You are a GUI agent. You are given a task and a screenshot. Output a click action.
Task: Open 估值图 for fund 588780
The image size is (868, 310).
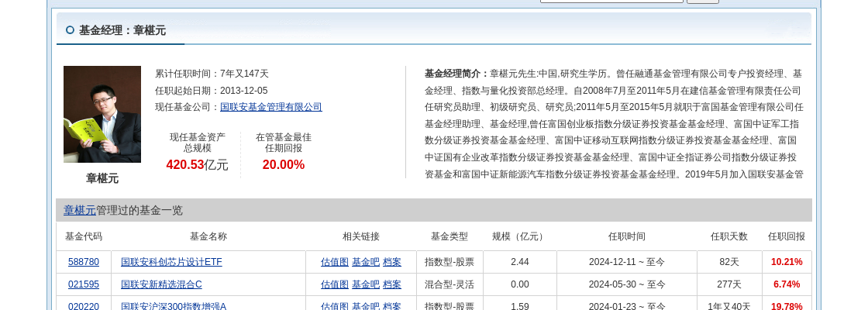334,262
